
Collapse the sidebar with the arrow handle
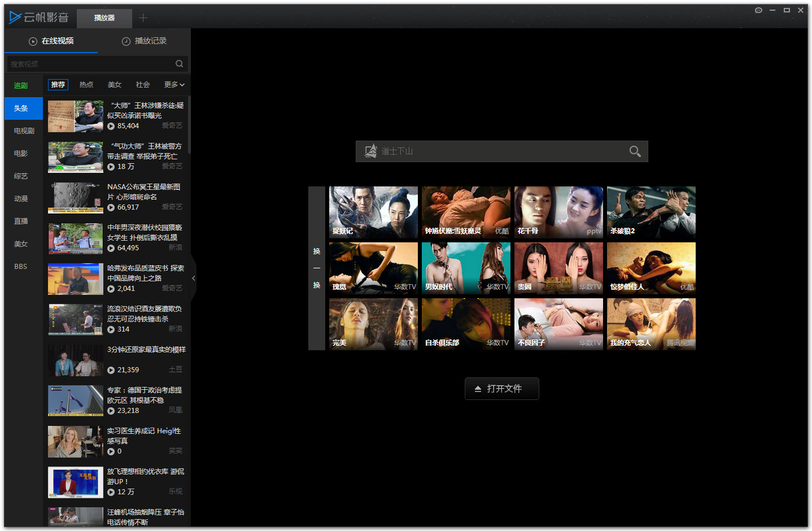tap(193, 278)
